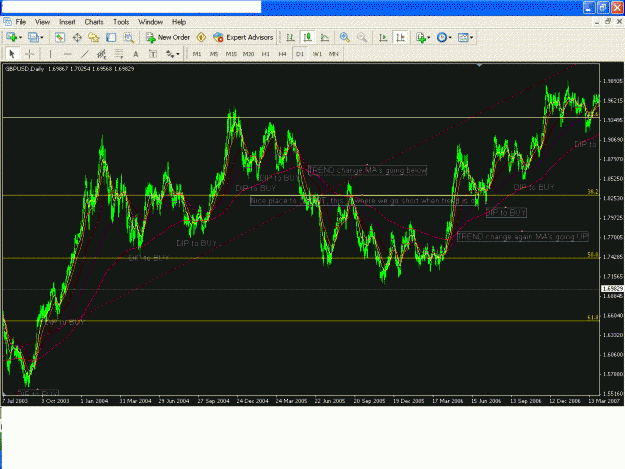Switch to M5 timeframe

(x=214, y=54)
